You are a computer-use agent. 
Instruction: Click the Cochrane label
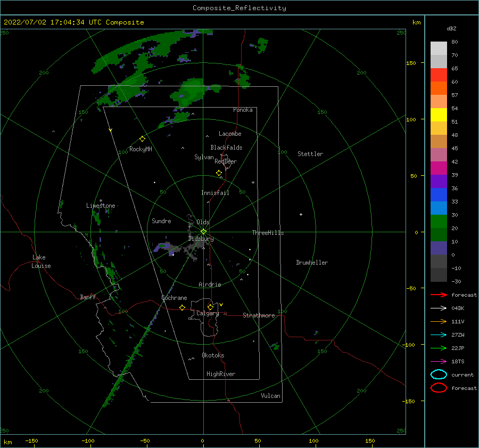click(174, 298)
